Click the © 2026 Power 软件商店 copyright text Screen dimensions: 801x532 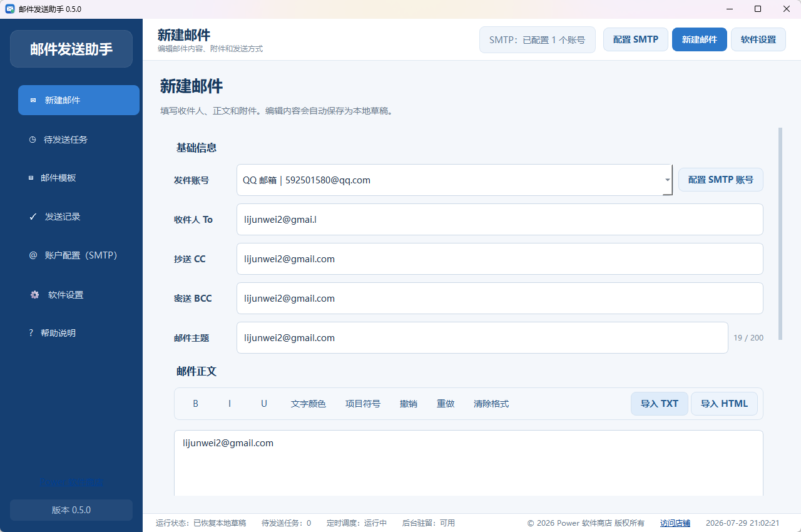coord(586,523)
